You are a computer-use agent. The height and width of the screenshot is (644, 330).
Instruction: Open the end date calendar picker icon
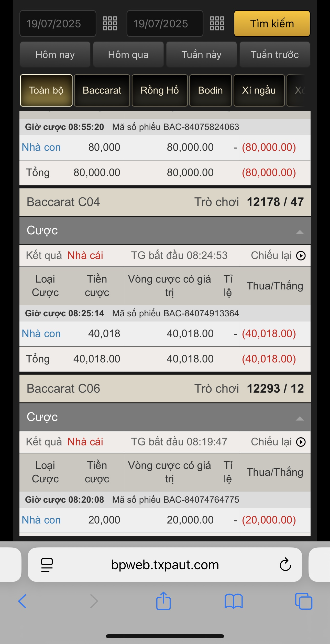click(217, 24)
